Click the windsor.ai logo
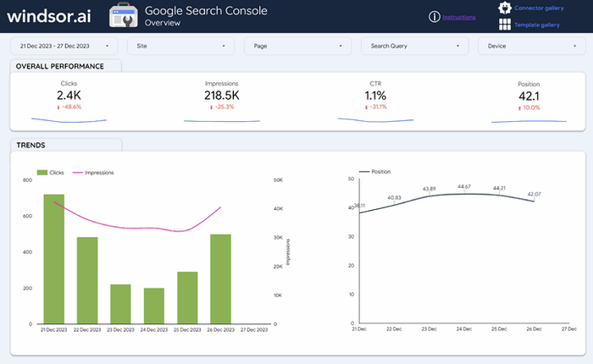This screenshot has width=593, height=364. pos(49,16)
